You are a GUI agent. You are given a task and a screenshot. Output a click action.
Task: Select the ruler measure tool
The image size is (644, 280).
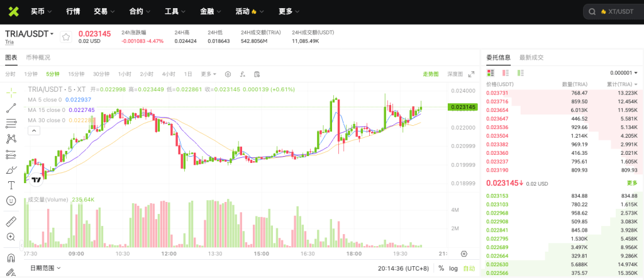tap(11, 221)
